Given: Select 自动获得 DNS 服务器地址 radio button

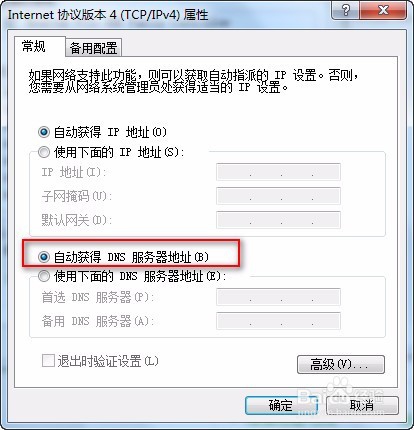Looking at the screenshot, I should pos(44,257).
